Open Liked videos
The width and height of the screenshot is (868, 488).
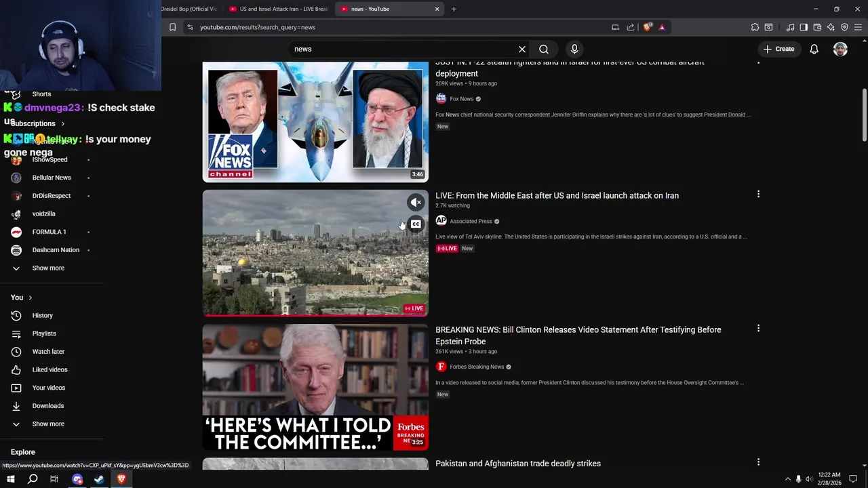tap(50, 369)
